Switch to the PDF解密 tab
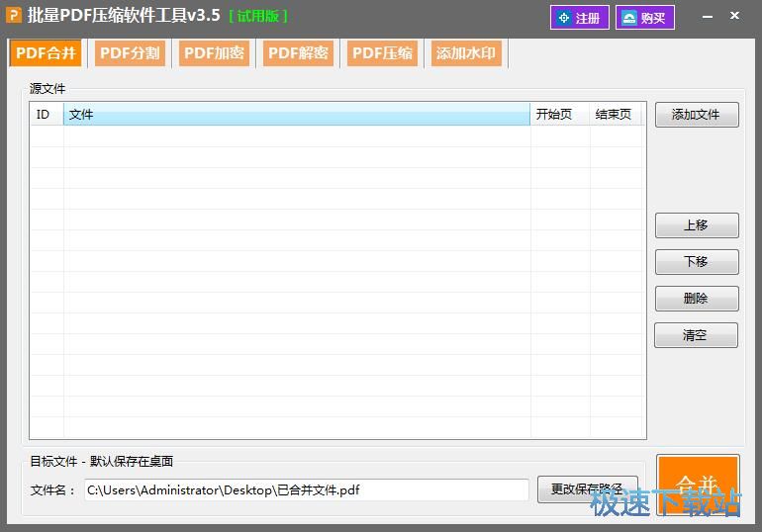Image resolution: width=762 pixels, height=532 pixels. pyautogui.click(x=298, y=53)
